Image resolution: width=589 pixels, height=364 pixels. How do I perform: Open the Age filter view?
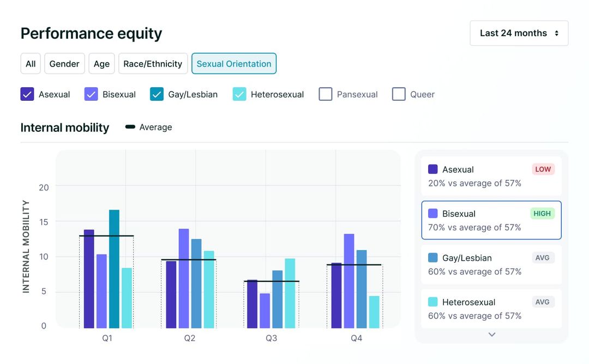(101, 63)
